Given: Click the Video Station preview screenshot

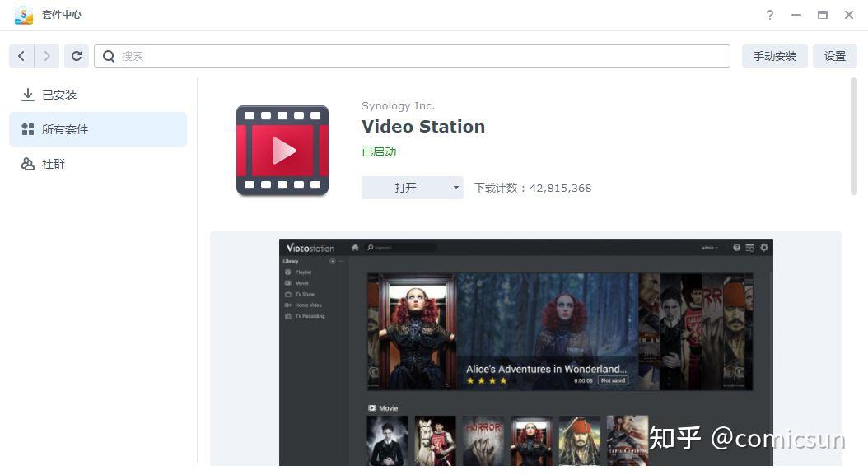Looking at the screenshot, I should coord(526,352).
